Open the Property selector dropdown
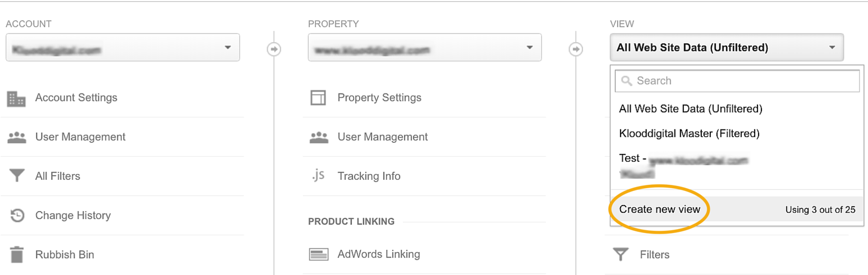 (x=425, y=48)
